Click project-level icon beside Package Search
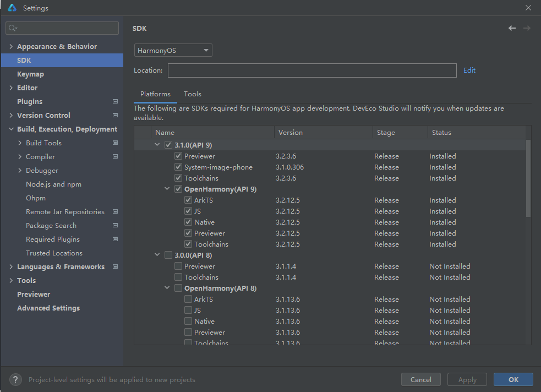 [115, 225]
